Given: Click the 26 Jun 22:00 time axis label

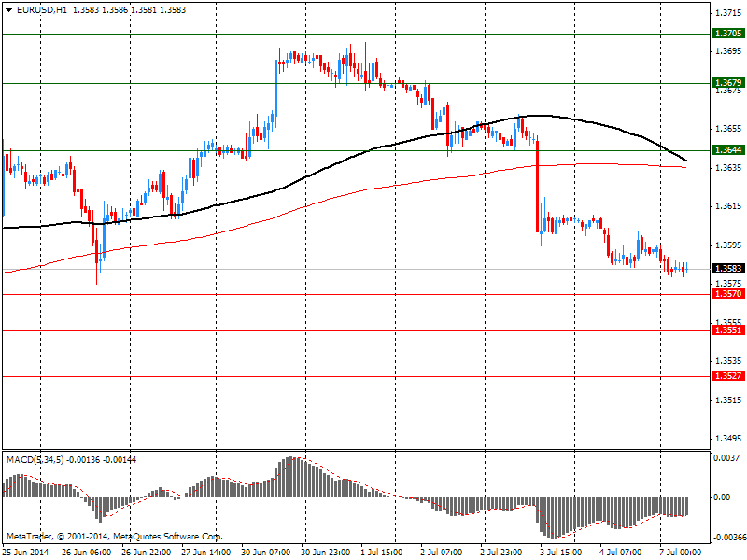Looking at the screenshot, I should tap(147, 553).
